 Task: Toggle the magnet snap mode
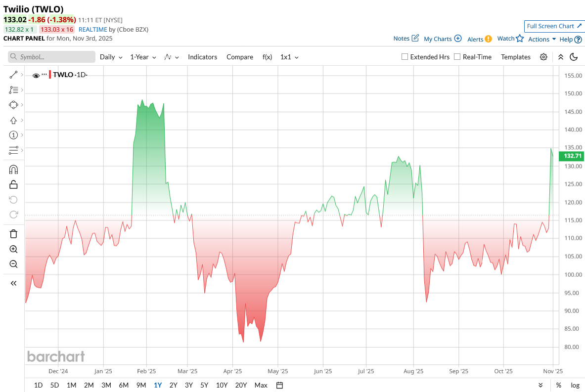pyautogui.click(x=13, y=170)
